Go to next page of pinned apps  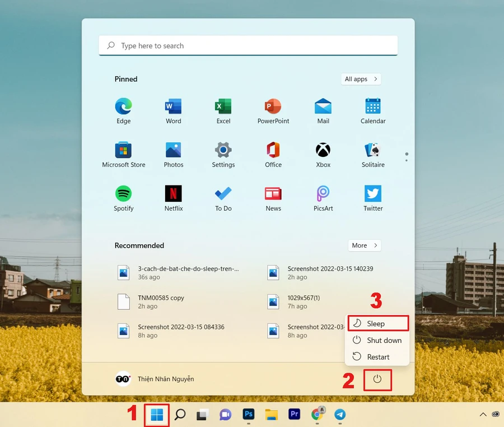click(x=407, y=160)
